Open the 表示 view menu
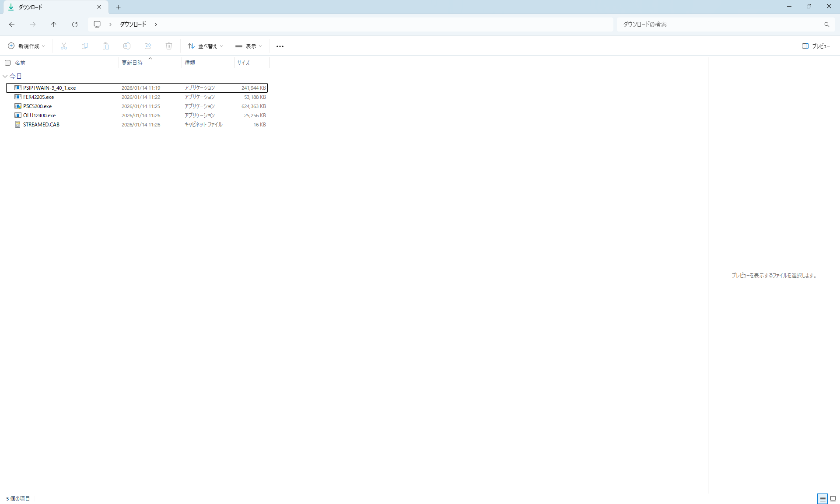 pyautogui.click(x=248, y=46)
